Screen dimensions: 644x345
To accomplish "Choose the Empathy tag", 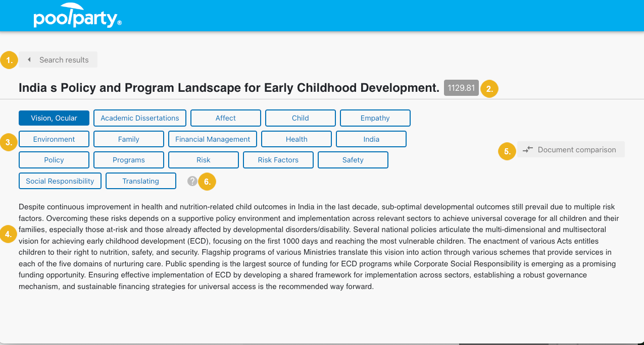I will (x=375, y=118).
